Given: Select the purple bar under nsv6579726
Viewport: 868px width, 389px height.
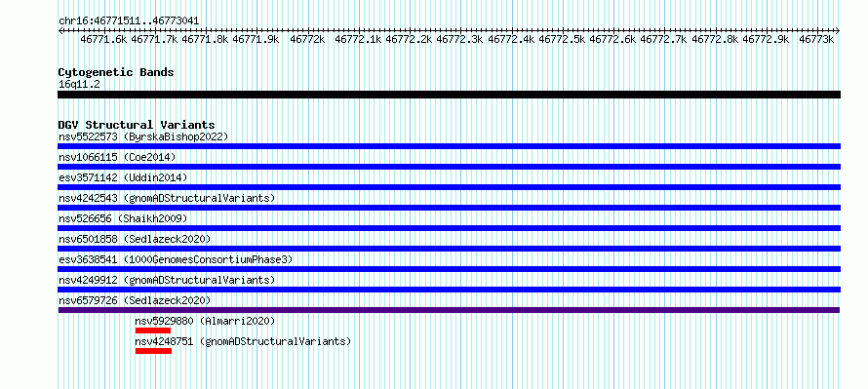Looking at the screenshot, I should pos(449,310).
